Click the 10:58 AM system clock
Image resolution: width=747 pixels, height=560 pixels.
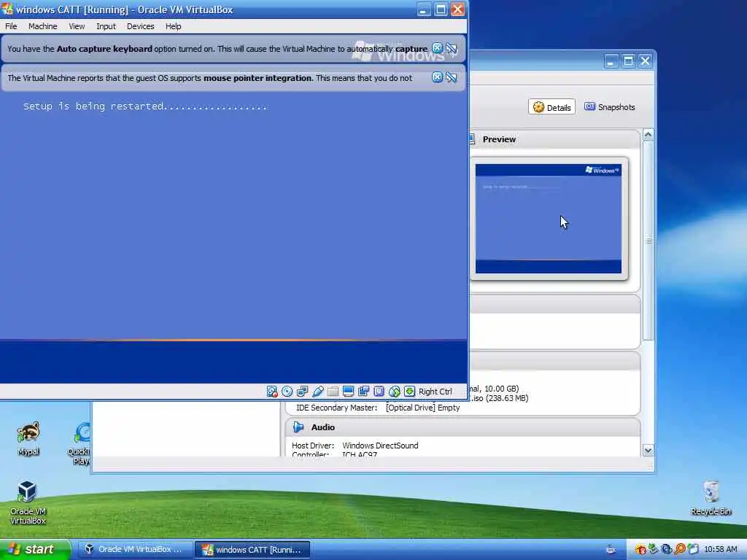tap(720, 550)
